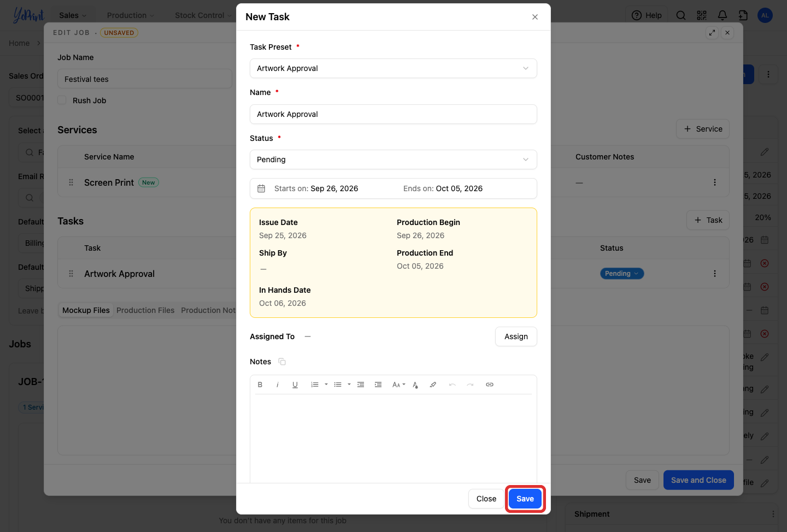This screenshot has height=532, width=787.
Task: Open the numbered list style dropdown
Action: [x=326, y=385]
